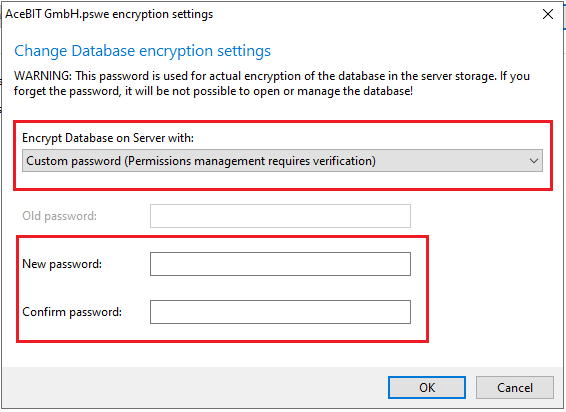The height and width of the screenshot is (412, 566).
Task: Click the gray footer area beside OK
Action: pos(195,387)
